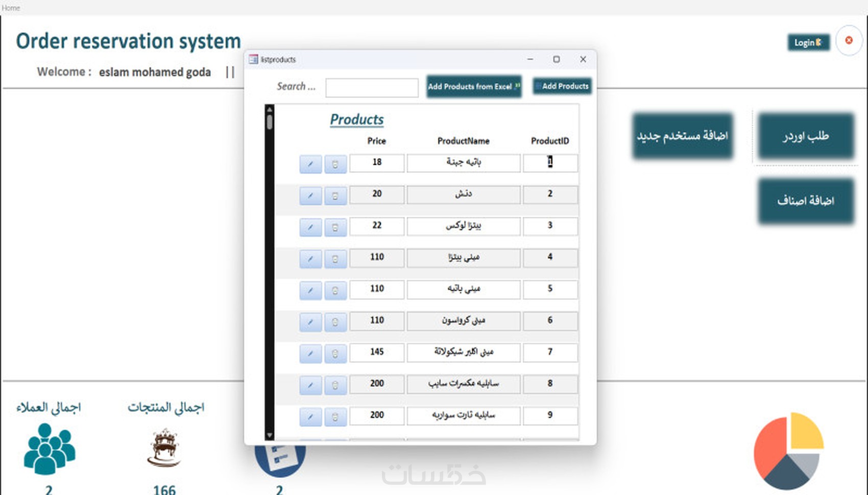868x495 pixels.
Task: Click ProductID cell with value 9
Action: point(550,416)
